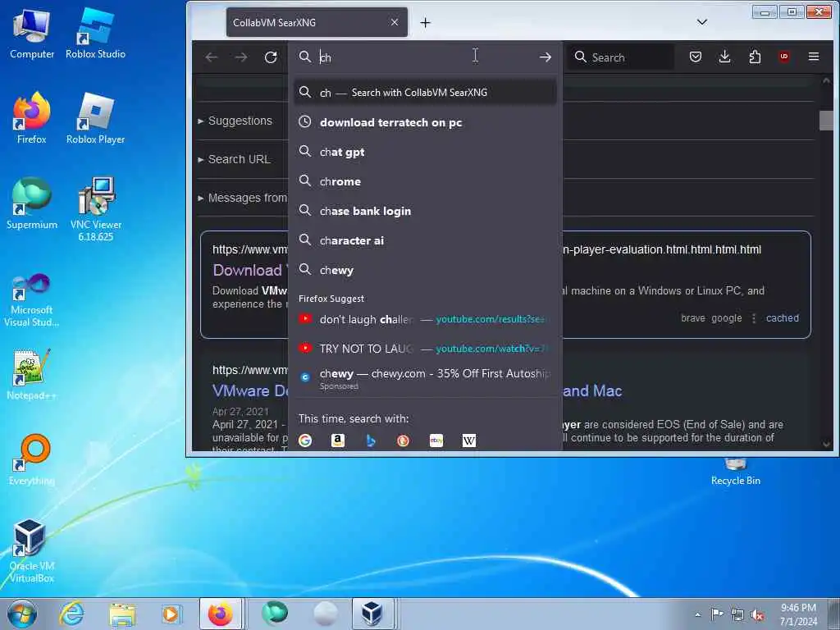Reload the current page in Firefox
The height and width of the screenshot is (630, 840).
point(271,57)
